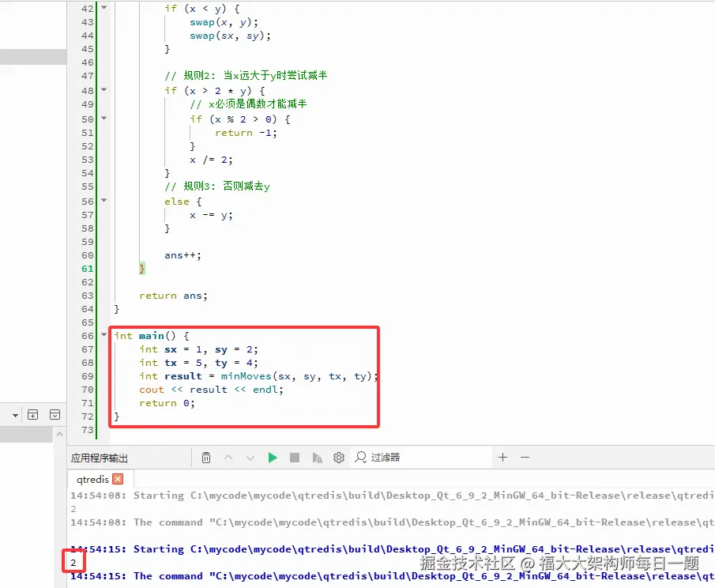This screenshot has height=588, width=715.
Task: Fold the nested if at line 50
Action: coord(104,118)
